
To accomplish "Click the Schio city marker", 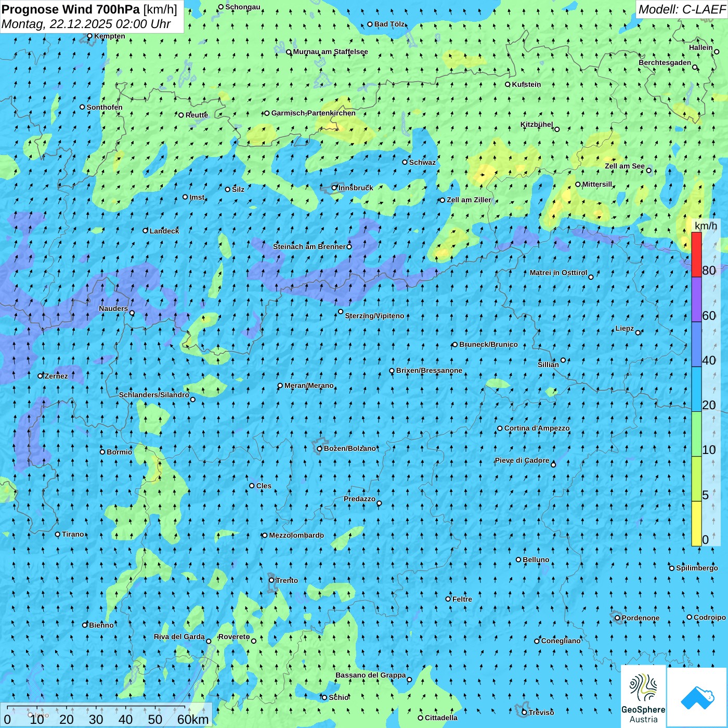I will (324, 697).
